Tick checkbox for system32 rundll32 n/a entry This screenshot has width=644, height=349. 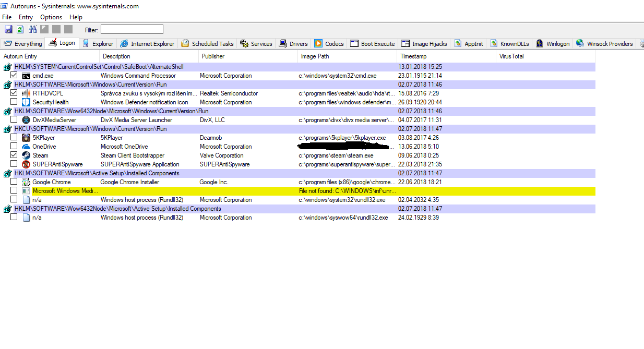[x=14, y=199]
